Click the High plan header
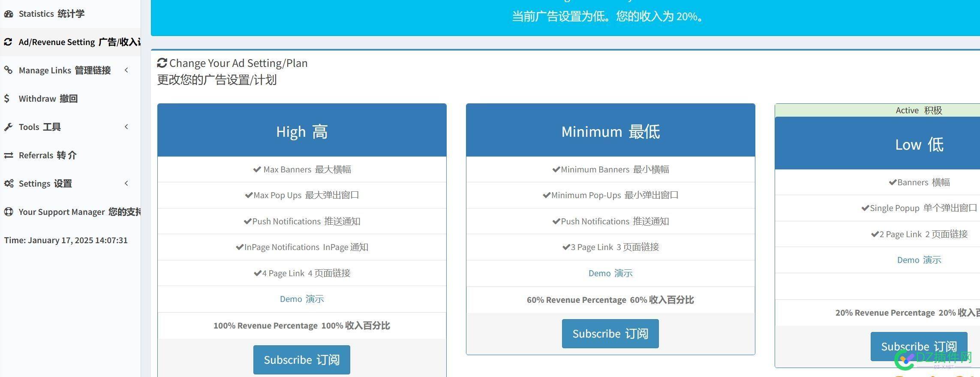This screenshot has height=377, width=980. pos(302,130)
